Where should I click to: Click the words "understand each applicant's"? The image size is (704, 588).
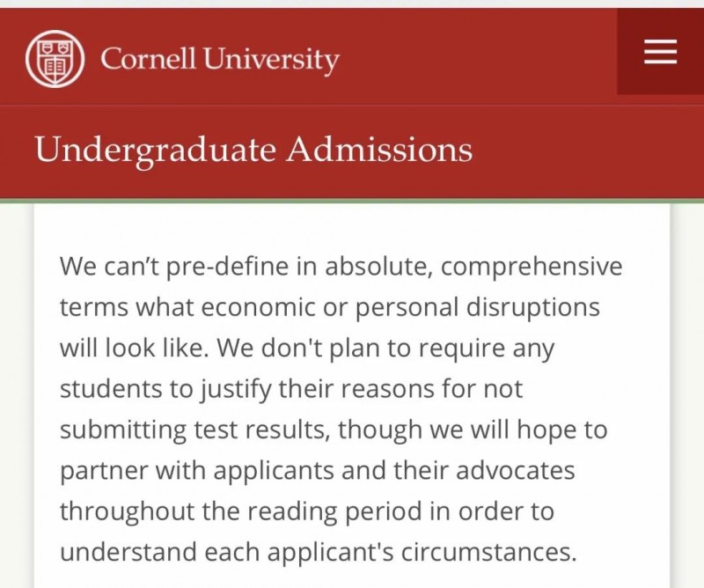(x=227, y=554)
